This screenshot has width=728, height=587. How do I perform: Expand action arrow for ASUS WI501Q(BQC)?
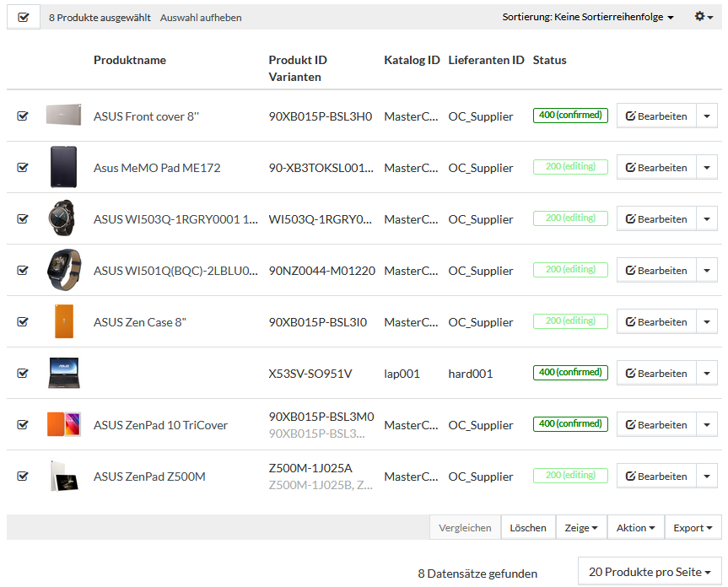tap(707, 271)
